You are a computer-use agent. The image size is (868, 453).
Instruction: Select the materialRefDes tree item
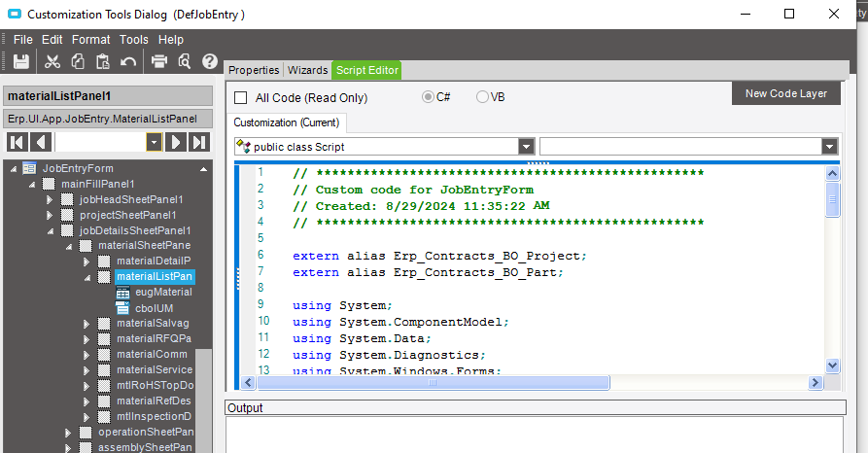click(x=154, y=401)
